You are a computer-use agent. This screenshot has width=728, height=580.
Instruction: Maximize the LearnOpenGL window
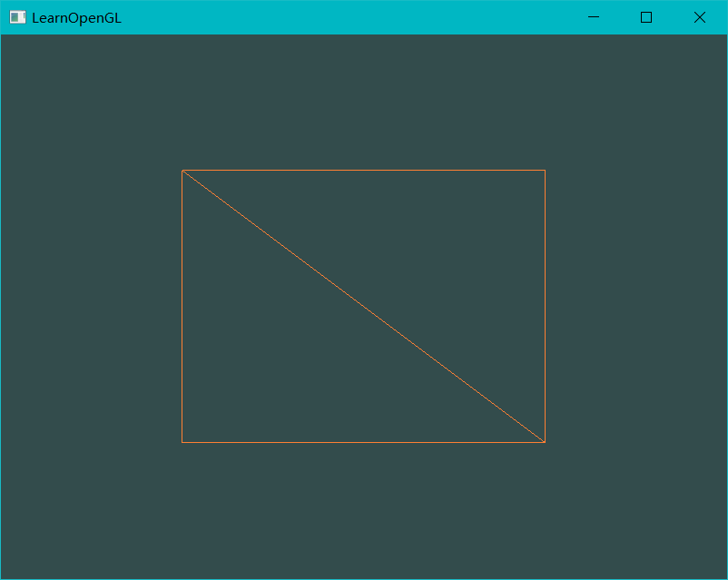(x=646, y=17)
